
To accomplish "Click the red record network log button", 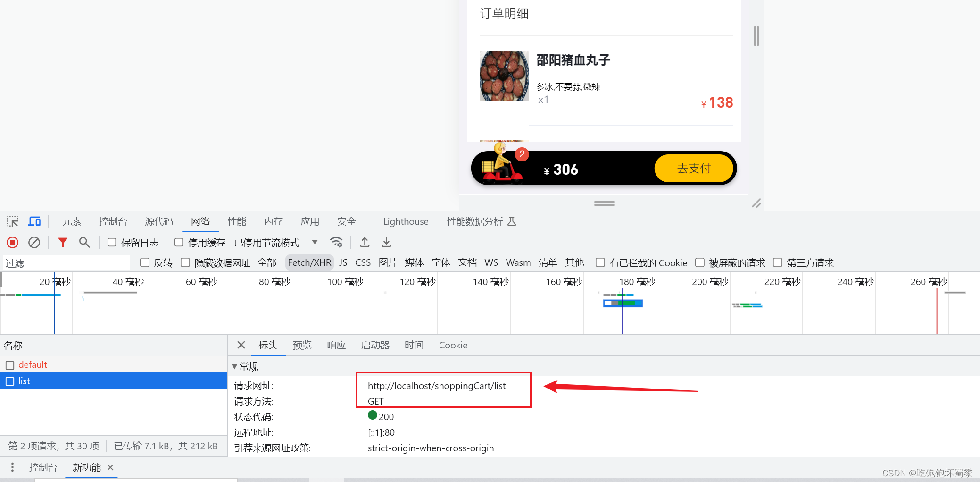I will (x=12, y=242).
